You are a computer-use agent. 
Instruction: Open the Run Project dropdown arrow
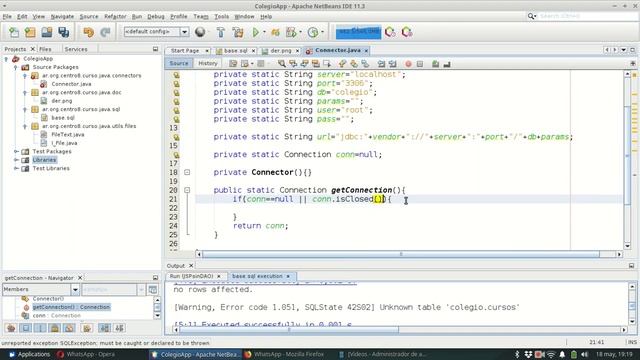click(x=264, y=32)
